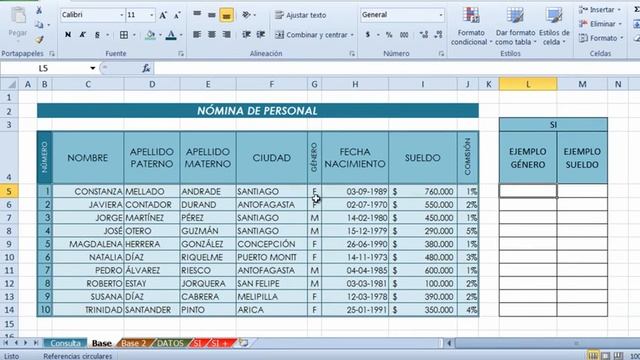Click the text orientation icon

[246, 15]
